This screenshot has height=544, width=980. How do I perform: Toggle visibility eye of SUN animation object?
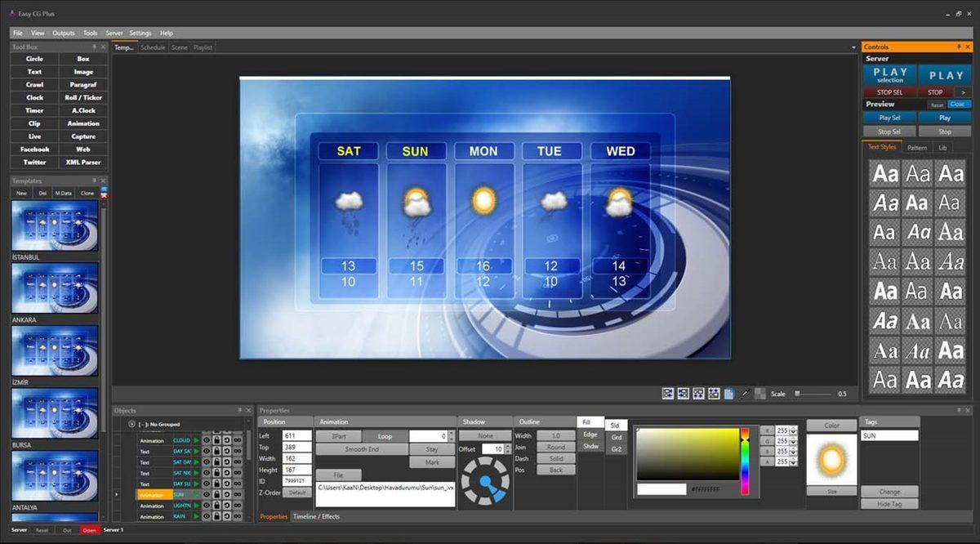(x=207, y=495)
